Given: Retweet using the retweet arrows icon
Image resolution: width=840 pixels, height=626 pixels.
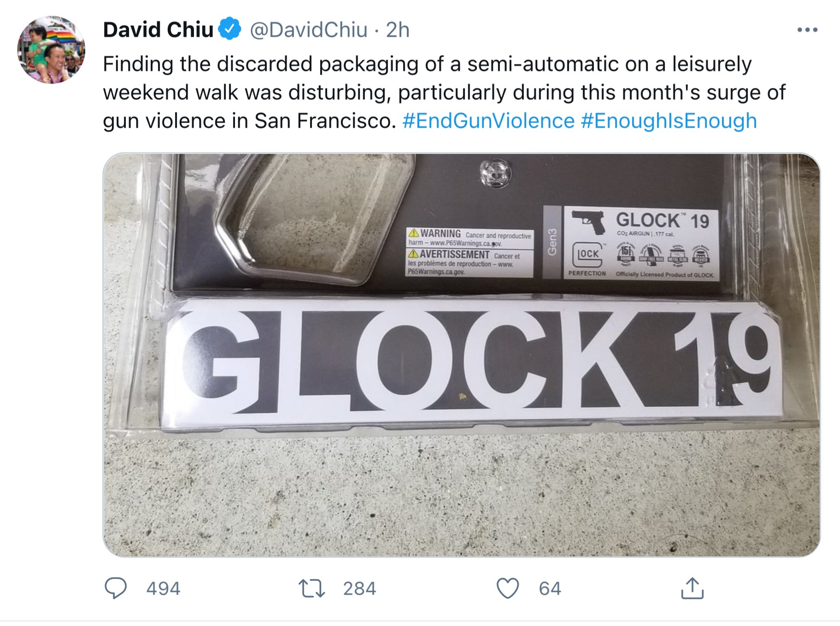Looking at the screenshot, I should pos(312,589).
